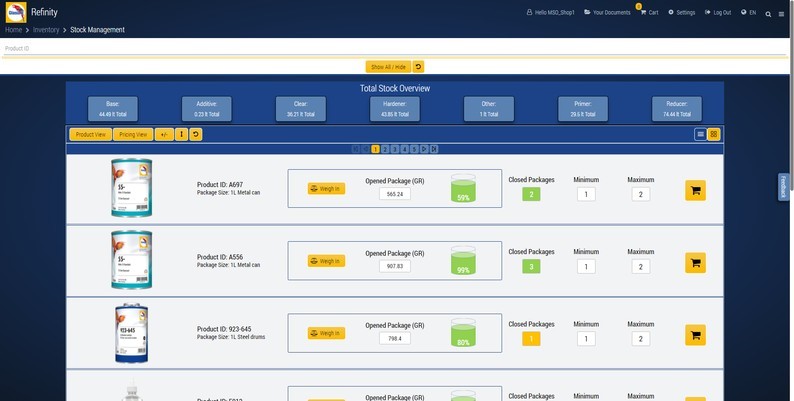
Task: Click Weigh In for product A697
Action: pyautogui.click(x=326, y=188)
